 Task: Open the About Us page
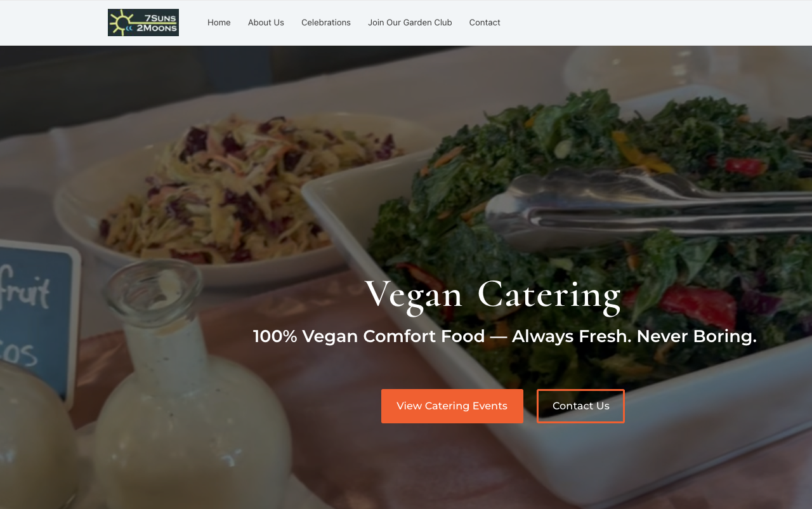coord(266,22)
